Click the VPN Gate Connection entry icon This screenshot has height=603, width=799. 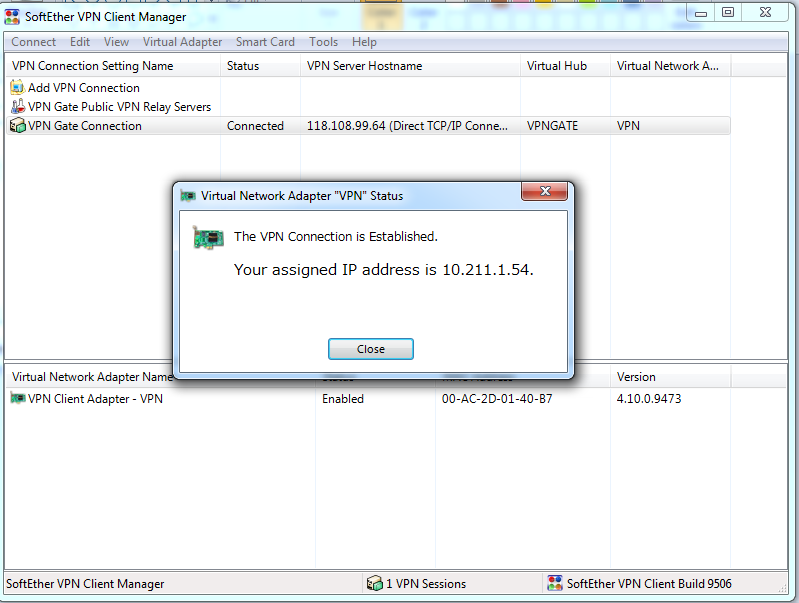tap(18, 126)
